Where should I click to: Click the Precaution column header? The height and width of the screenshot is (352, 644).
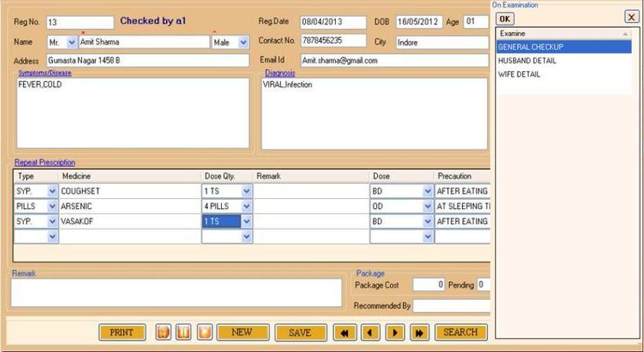[x=463, y=176]
